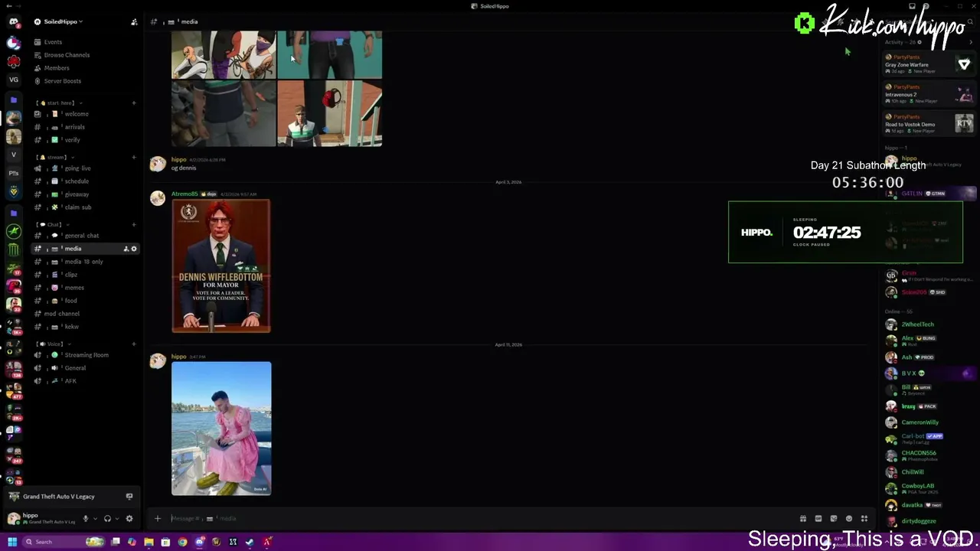Add a channel to start here category
This screenshot has width=980, height=551.
coord(133,103)
